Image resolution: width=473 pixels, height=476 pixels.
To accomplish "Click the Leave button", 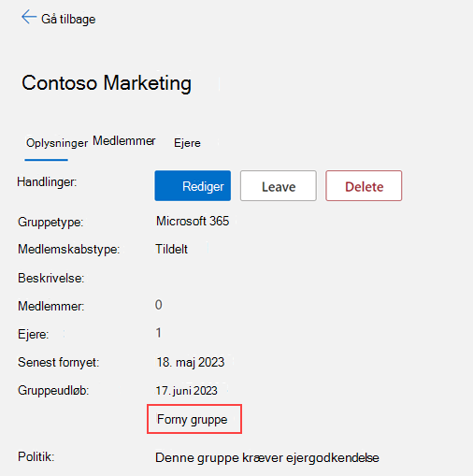I will 279,186.
